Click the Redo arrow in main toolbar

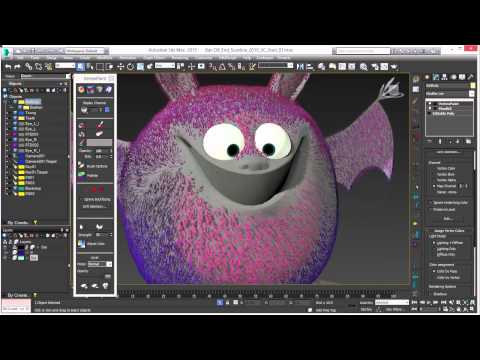(x=18, y=67)
